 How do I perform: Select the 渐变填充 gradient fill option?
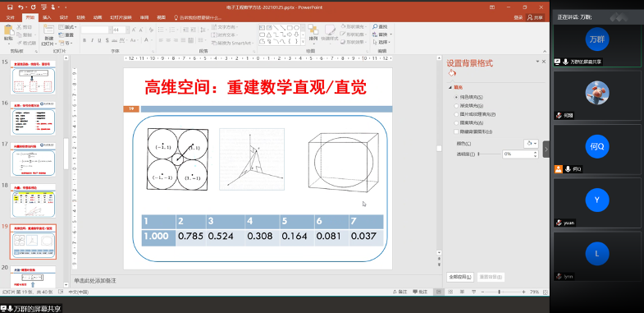click(456, 106)
